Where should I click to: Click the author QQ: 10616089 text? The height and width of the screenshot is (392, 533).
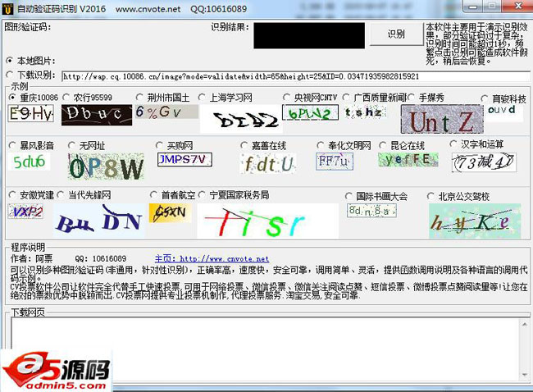click(101, 258)
